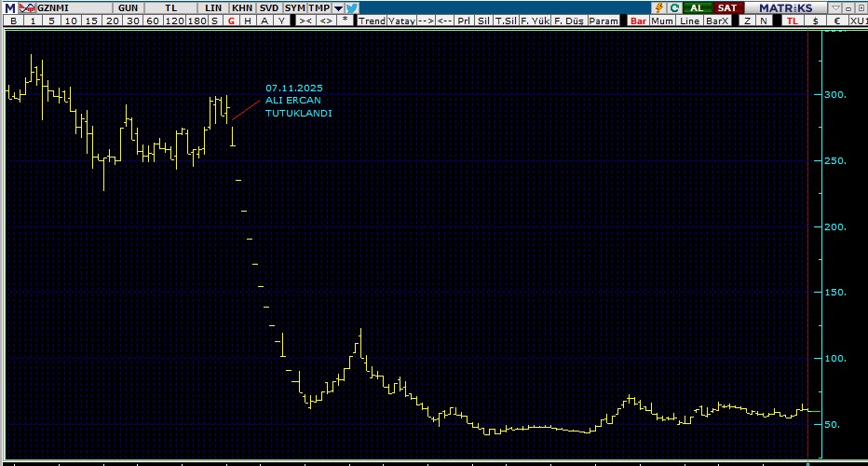The height and width of the screenshot is (466, 868).
Task: Click the lightning bolt icon
Action: click(x=658, y=7)
